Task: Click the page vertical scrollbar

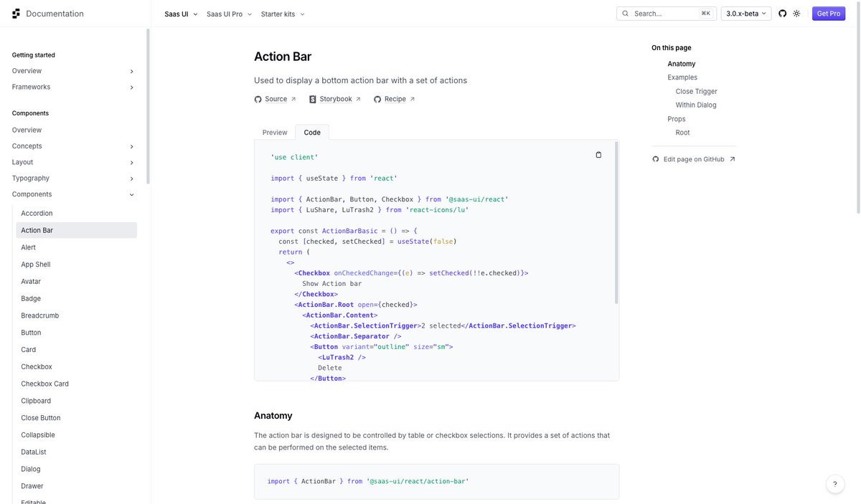Action: click(858, 108)
